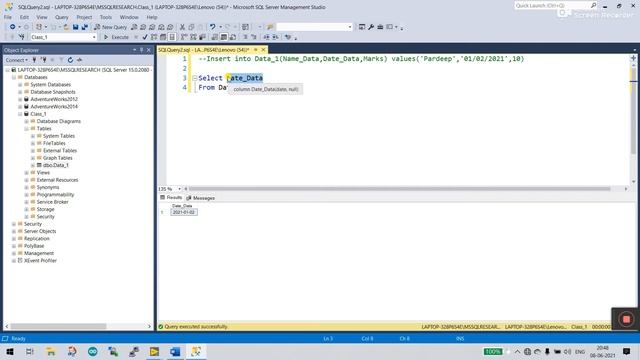Expand the AdventureWorks2012 database node

click(20, 99)
